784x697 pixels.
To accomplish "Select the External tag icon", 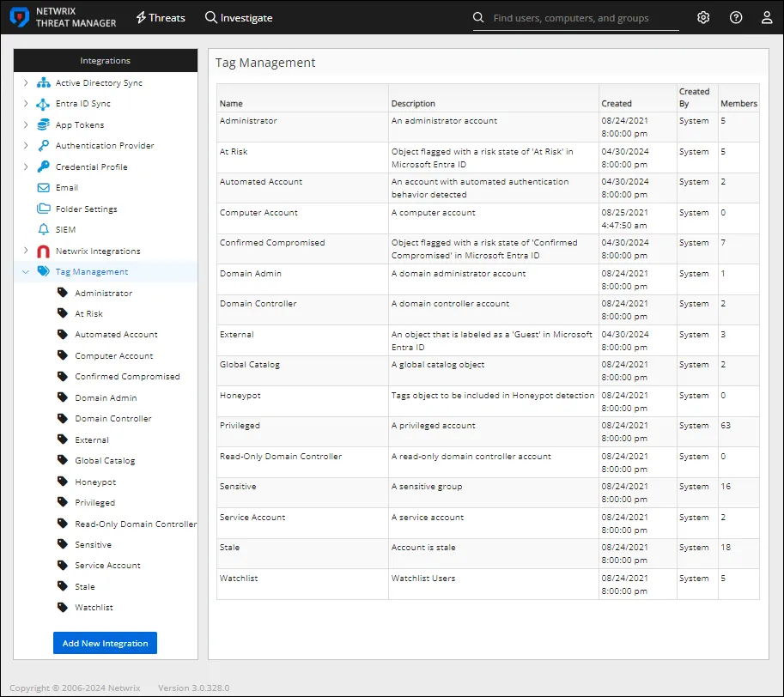I will point(63,439).
